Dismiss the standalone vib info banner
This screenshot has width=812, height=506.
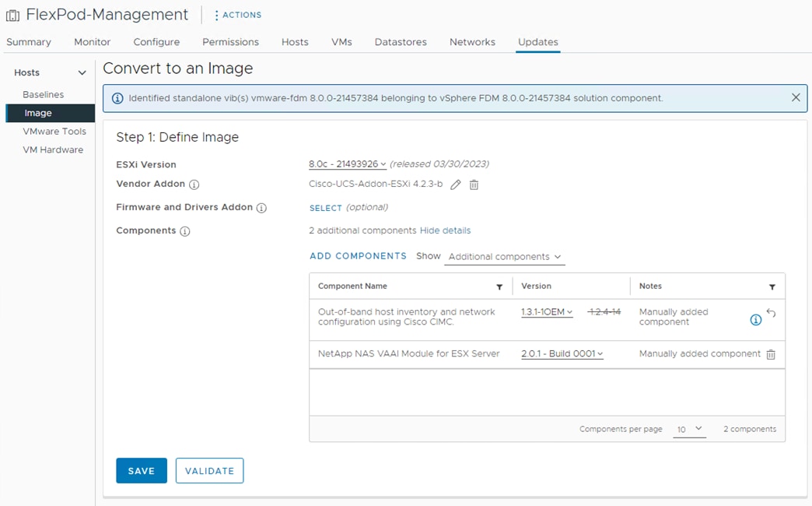click(796, 98)
